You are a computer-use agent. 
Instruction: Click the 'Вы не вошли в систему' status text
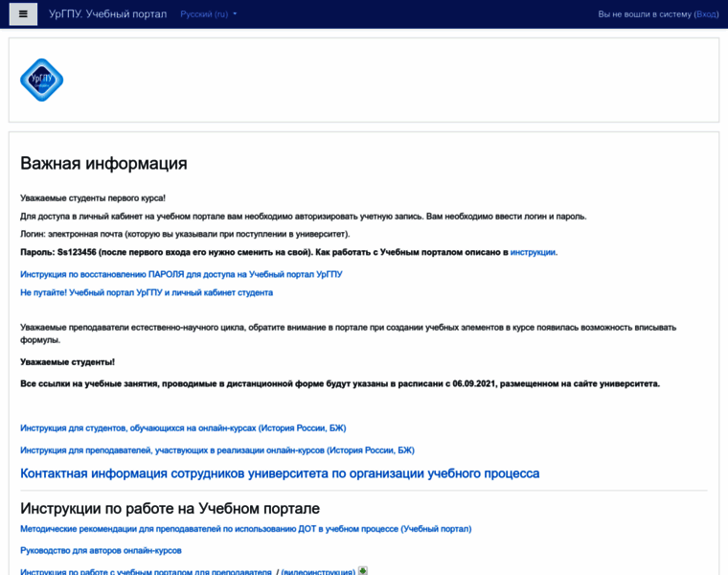[x=644, y=14]
